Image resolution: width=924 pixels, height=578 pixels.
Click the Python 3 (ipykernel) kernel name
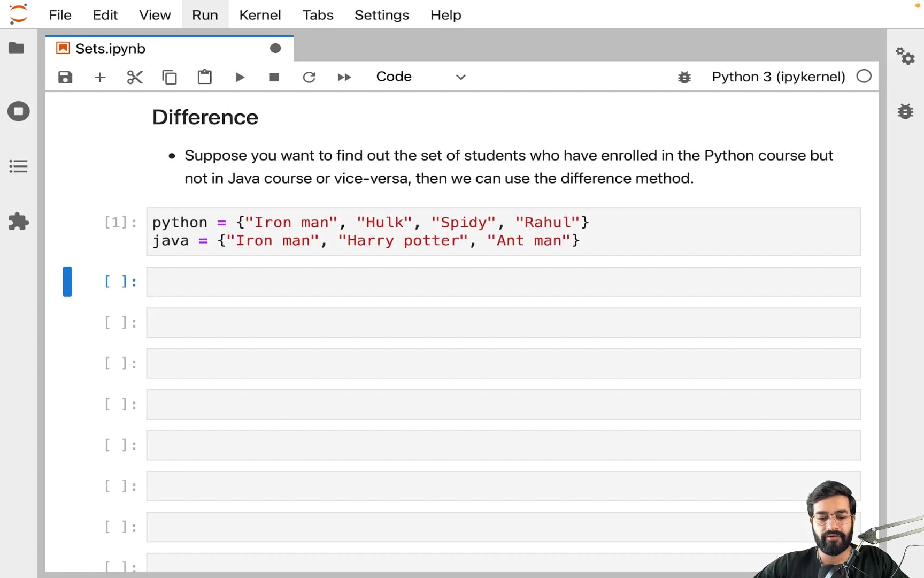pos(778,77)
